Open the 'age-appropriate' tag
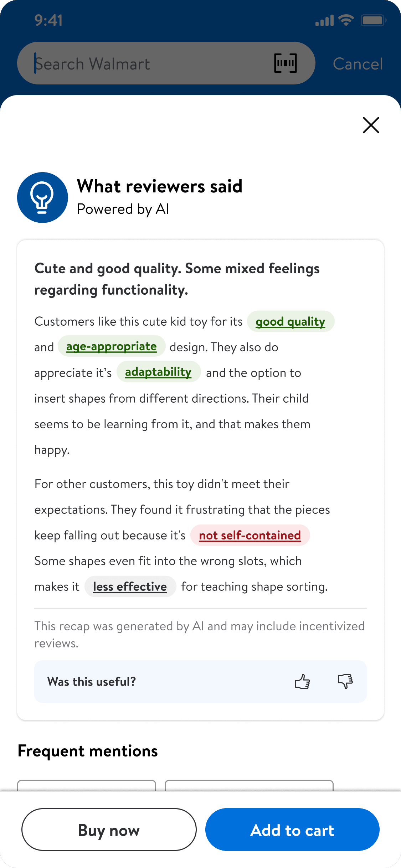Viewport: 401px width, 868px height. [112, 346]
